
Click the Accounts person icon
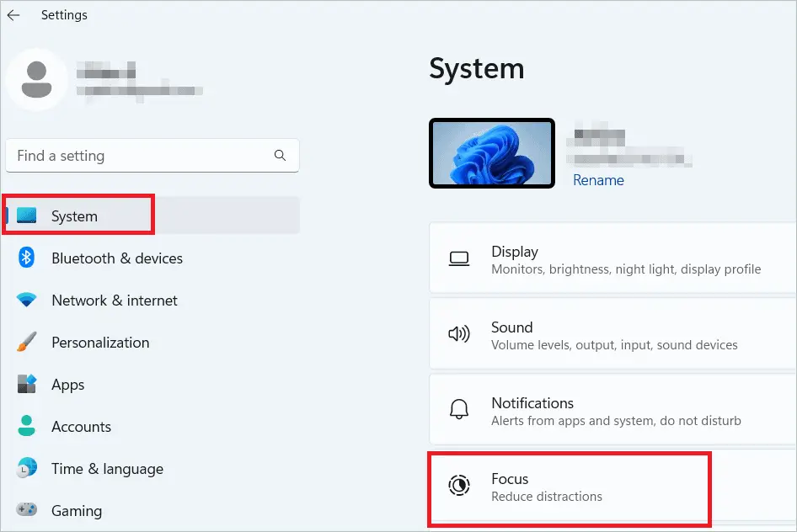click(26, 427)
